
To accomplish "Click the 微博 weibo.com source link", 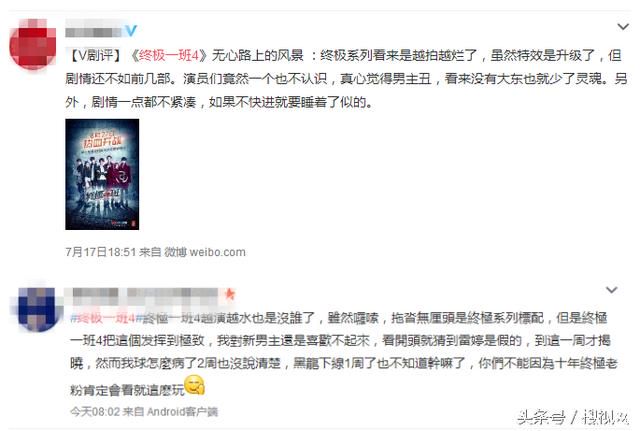I will [205, 252].
